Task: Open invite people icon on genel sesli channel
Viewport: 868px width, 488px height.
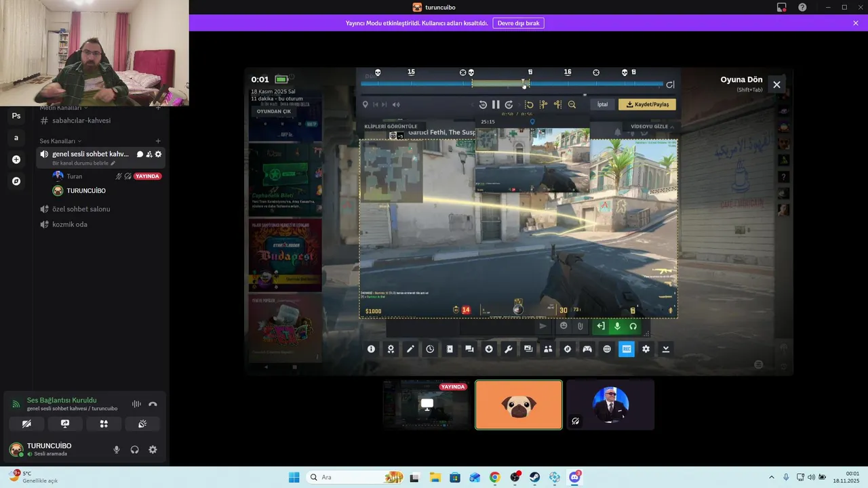Action: point(149,155)
